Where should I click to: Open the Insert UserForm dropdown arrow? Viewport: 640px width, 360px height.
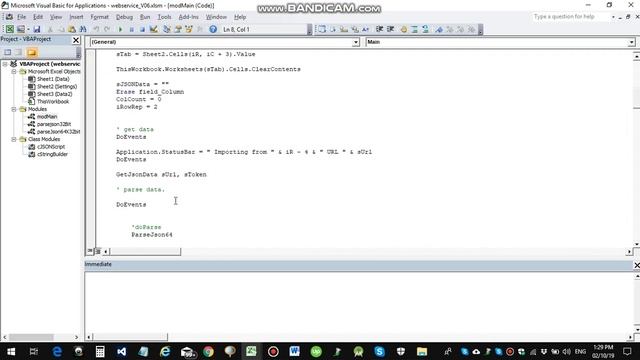click(x=28, y=29)
